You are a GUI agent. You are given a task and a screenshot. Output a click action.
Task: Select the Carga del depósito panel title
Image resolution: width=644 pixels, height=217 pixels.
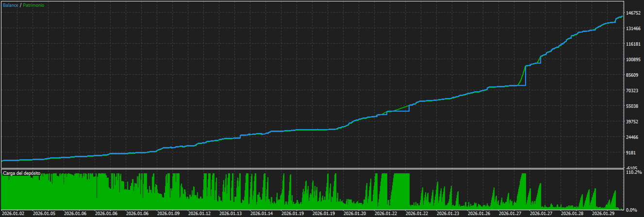pyautogui.click(x=22, y=172)
